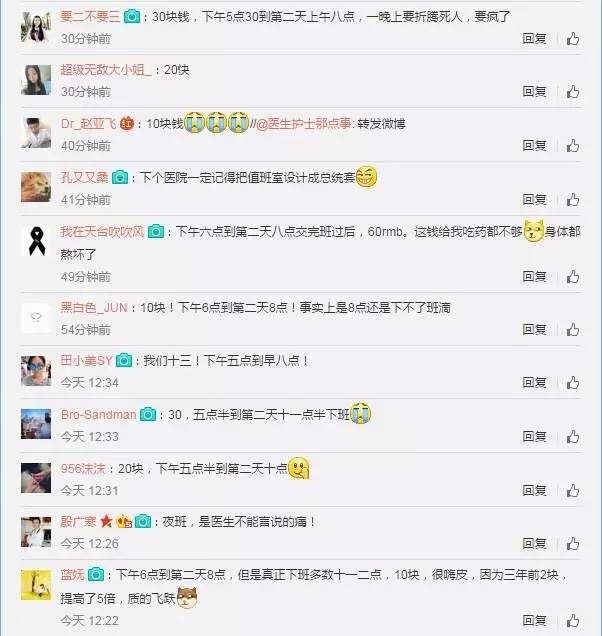Like 蓝妩's comment posted at 12:22
The image size is (602, 636).
click(572, 621)
